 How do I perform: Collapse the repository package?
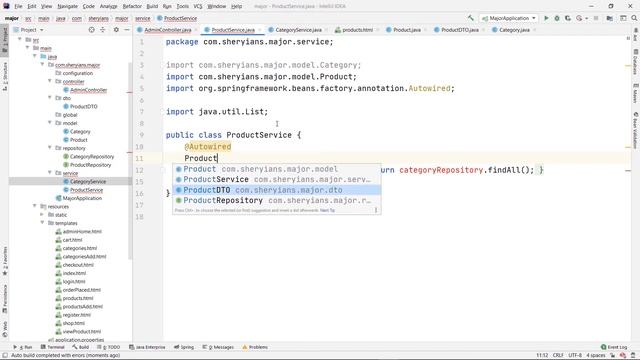(50, 148)
